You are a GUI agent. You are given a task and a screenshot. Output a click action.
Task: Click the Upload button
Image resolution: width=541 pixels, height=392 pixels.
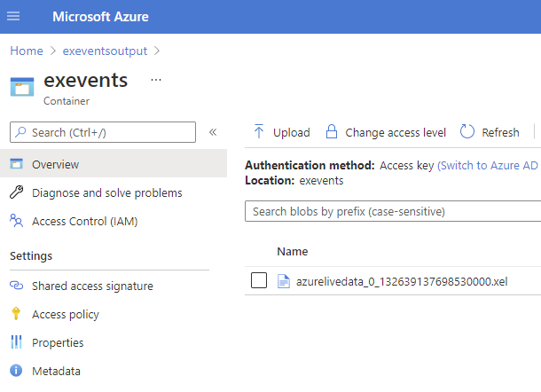(x=282, y=132)
